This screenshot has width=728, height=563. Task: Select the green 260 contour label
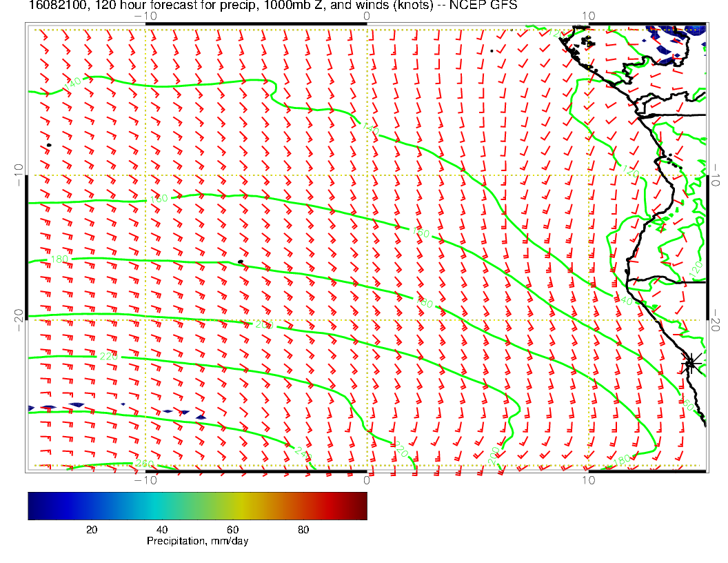tap(143, 463)
